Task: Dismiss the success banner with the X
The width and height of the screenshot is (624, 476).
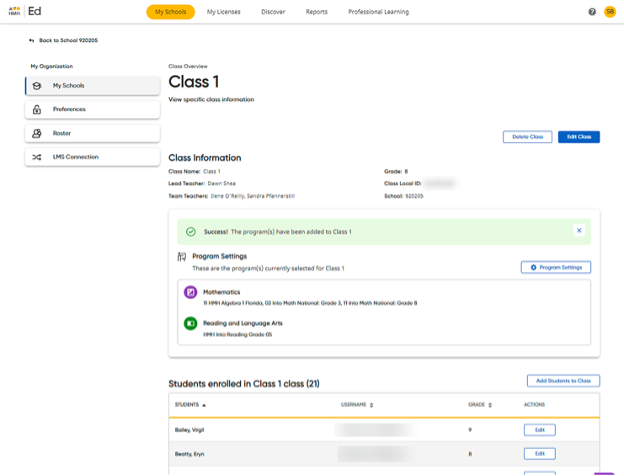Action: point(579,230)
